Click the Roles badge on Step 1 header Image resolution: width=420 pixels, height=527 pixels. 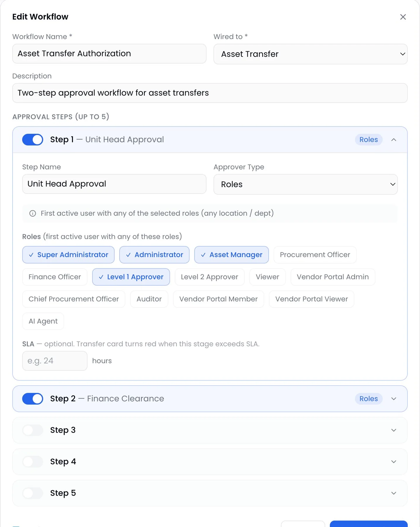click(x=369, y=140)
